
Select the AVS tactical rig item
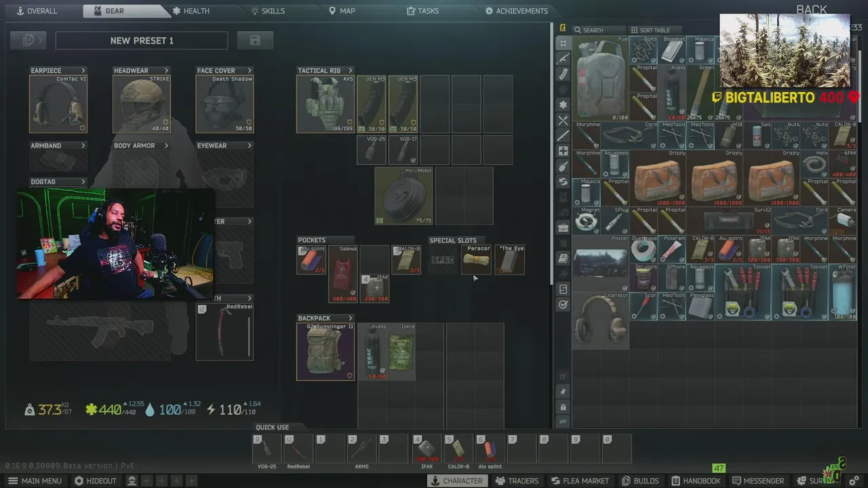(325, 104)
